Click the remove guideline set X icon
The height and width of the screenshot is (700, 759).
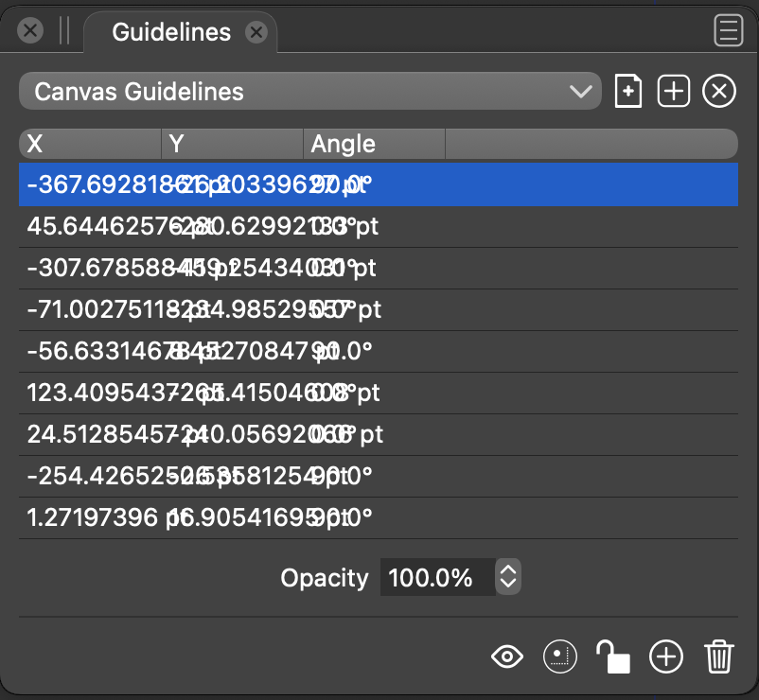tap(719, 92)
